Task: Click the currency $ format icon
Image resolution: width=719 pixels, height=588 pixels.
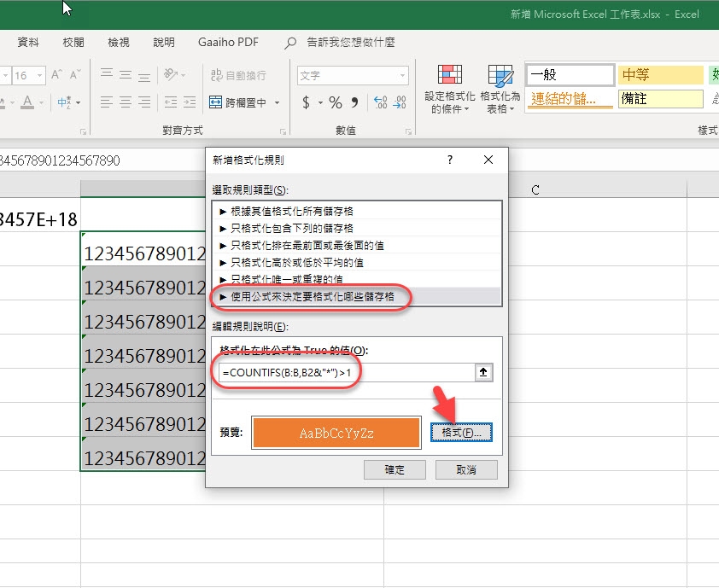Action: [x=307, y=103]
